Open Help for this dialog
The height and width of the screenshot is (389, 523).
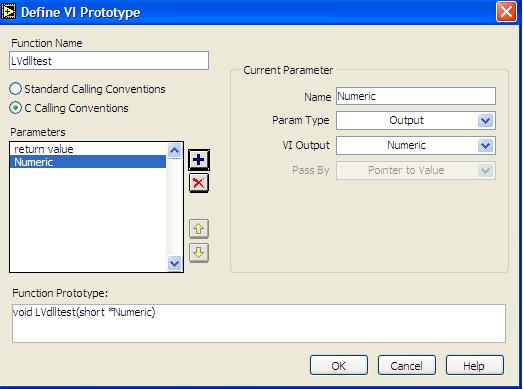pyautogui.click(x=474, y=366)
